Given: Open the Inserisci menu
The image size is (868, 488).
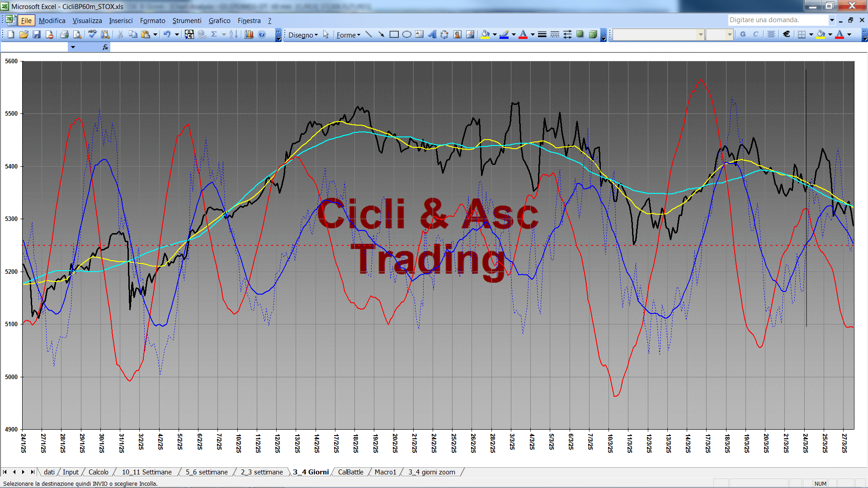Looking at the screenshot, I should pyautogui.click(x=121, y=20).
